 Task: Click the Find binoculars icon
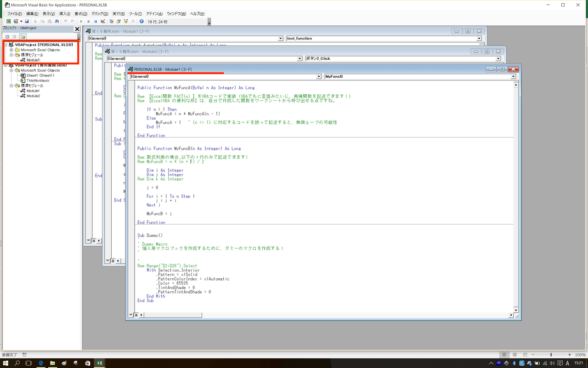click(57, 21)
